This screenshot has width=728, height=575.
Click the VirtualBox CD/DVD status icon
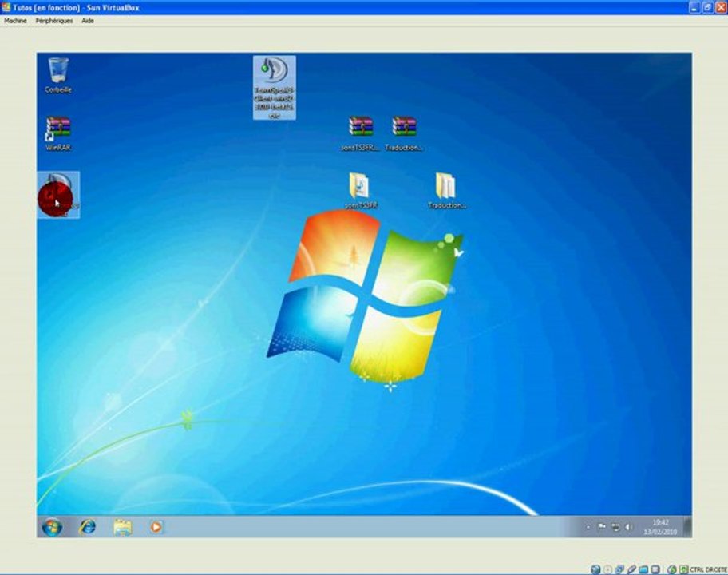607,569
